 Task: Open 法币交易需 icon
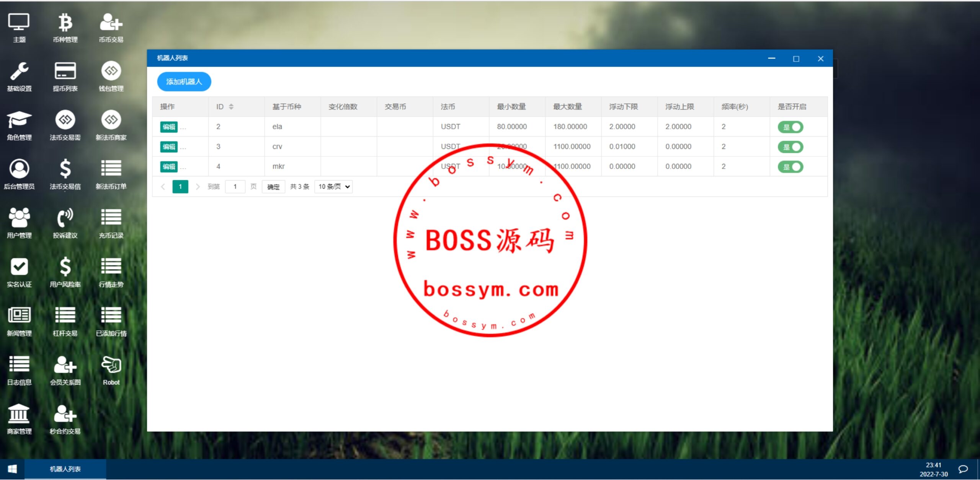[65, 126]
